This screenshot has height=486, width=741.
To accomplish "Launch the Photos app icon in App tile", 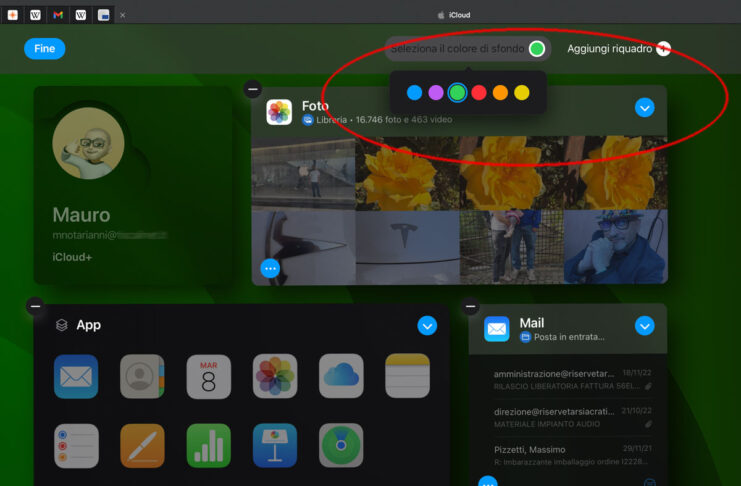I will [275, 376].
